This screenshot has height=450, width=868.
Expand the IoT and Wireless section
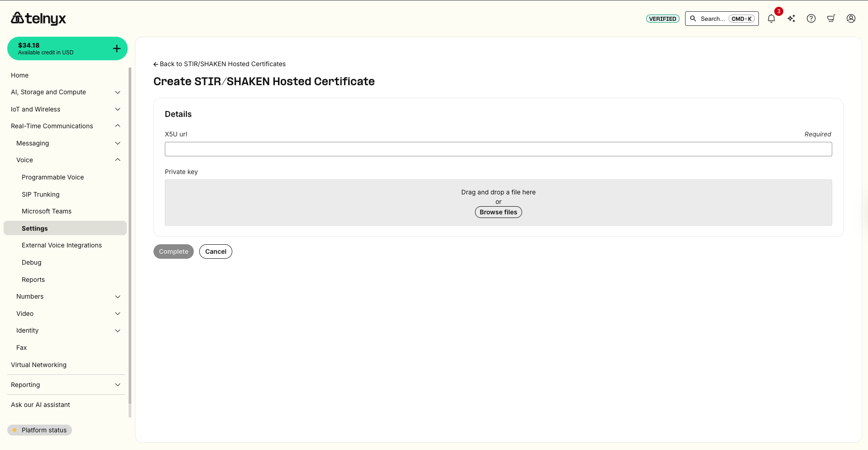pyautogui.click(x=118, y=109)
